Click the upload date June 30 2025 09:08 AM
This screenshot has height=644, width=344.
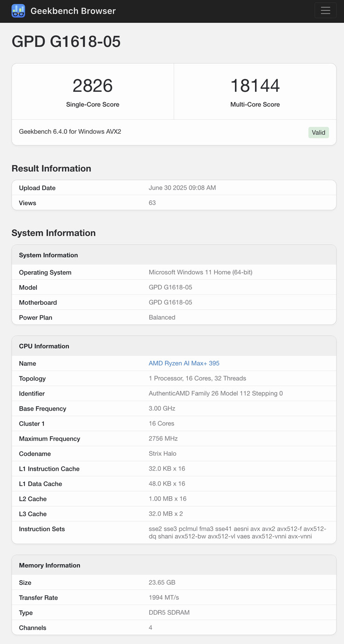[182, 188]
